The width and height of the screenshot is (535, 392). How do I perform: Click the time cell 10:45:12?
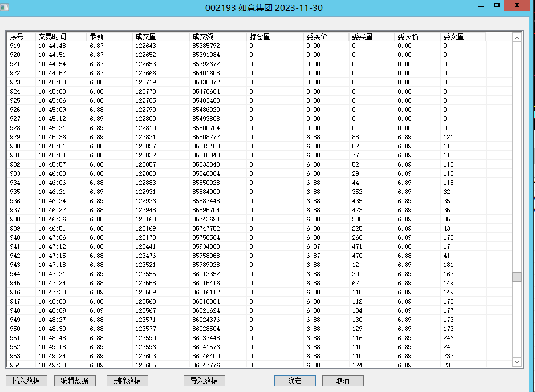coord(52,119)
